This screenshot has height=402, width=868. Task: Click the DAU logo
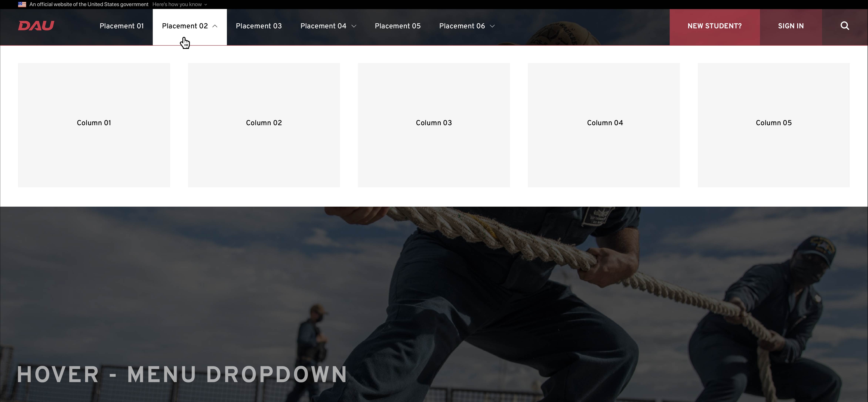[36, 26]
